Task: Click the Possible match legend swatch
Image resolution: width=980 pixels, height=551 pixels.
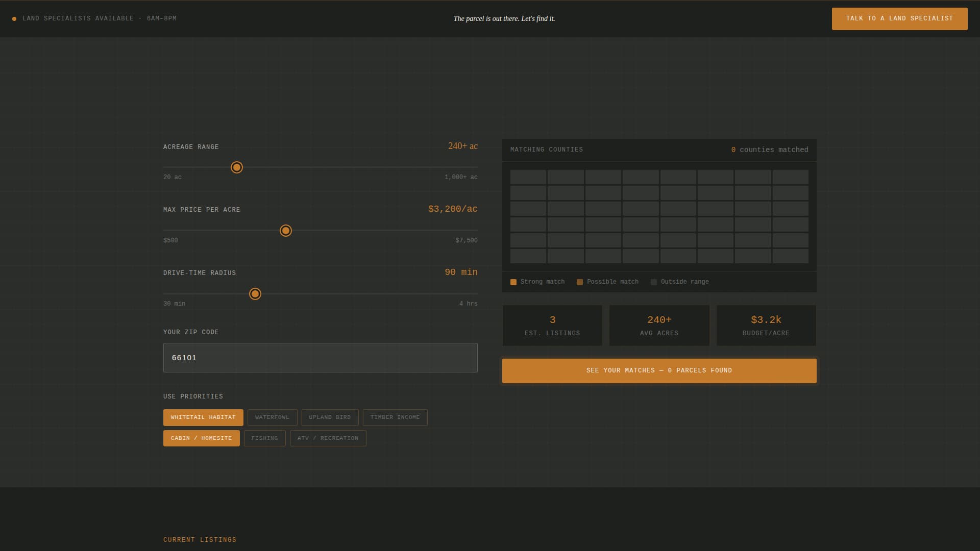Action: click(x=580, y=282)
